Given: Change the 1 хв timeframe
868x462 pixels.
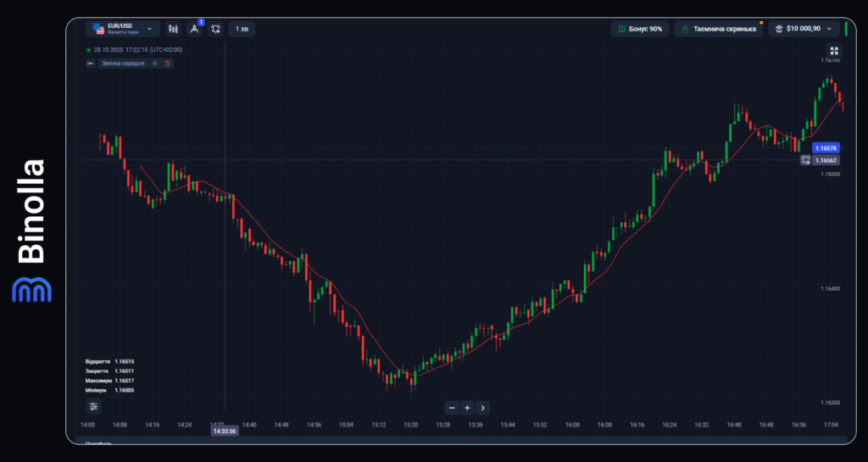Looking at the screenshot, I should coord(242,29).
